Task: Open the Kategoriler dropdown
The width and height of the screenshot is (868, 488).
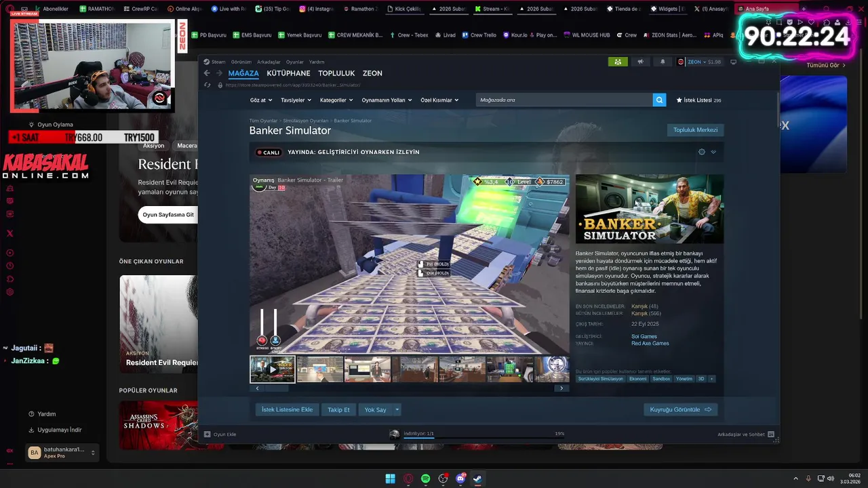Action: 337,100
